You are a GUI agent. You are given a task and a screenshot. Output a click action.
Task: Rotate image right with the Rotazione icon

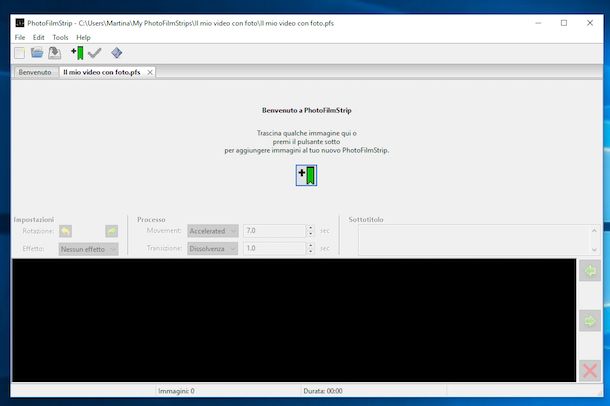tap(112, 231)
